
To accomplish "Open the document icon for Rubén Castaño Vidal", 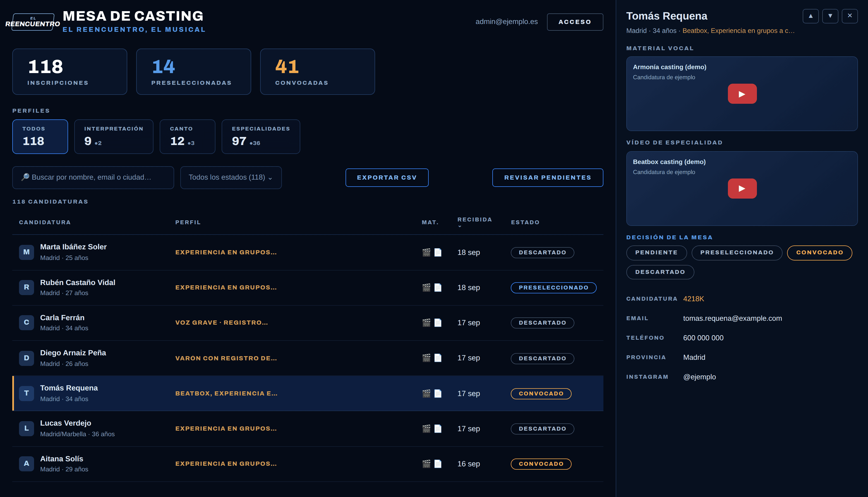I will 438,288.
